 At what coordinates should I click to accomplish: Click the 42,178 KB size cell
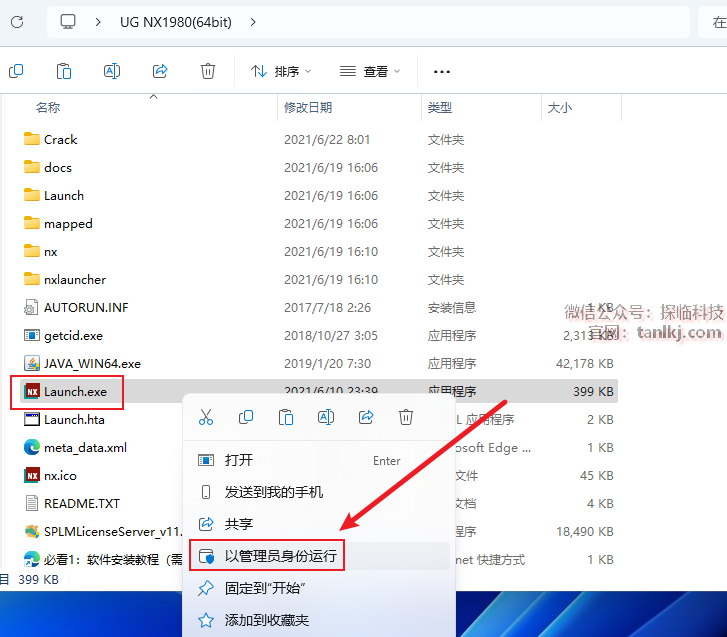coord(585,363)
